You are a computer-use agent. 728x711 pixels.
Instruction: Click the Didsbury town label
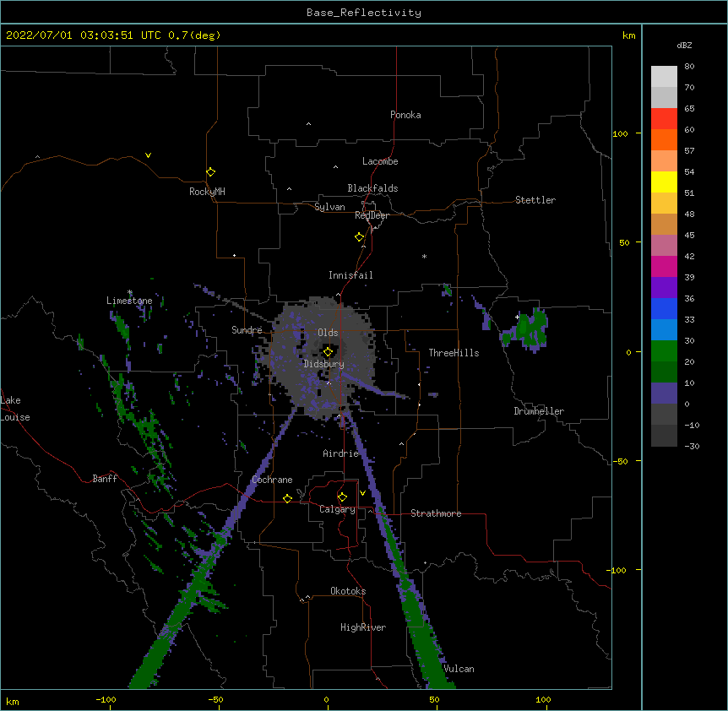coord(324,364)
